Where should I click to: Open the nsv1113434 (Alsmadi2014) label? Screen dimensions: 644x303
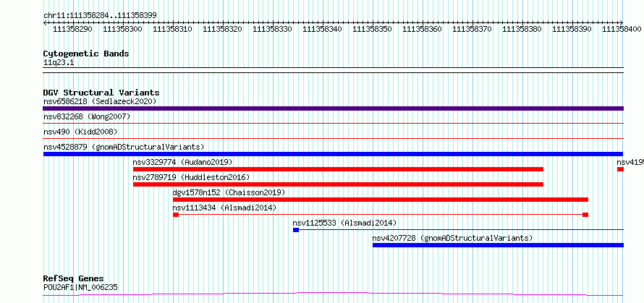point(224,208)
